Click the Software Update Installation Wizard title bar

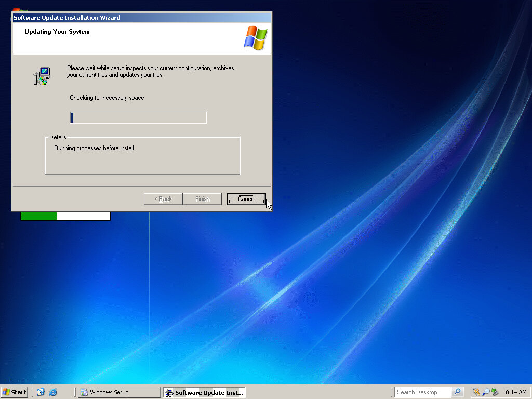pos(141,18)
